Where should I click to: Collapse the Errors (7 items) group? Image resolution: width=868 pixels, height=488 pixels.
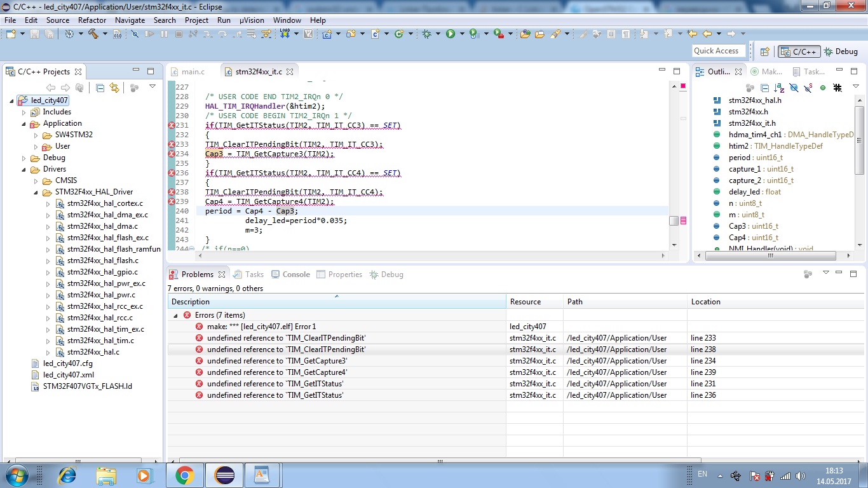pyautogui.click(x=175, y=315)
